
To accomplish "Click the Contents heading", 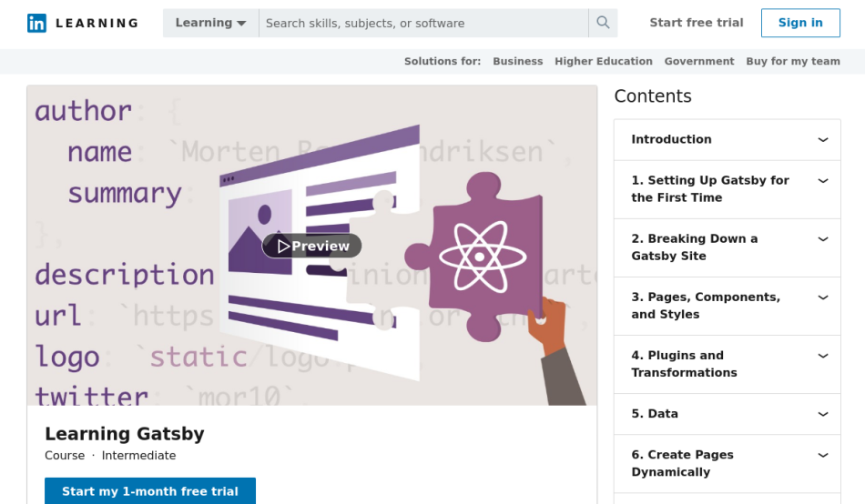I will [x=653, y=96].
